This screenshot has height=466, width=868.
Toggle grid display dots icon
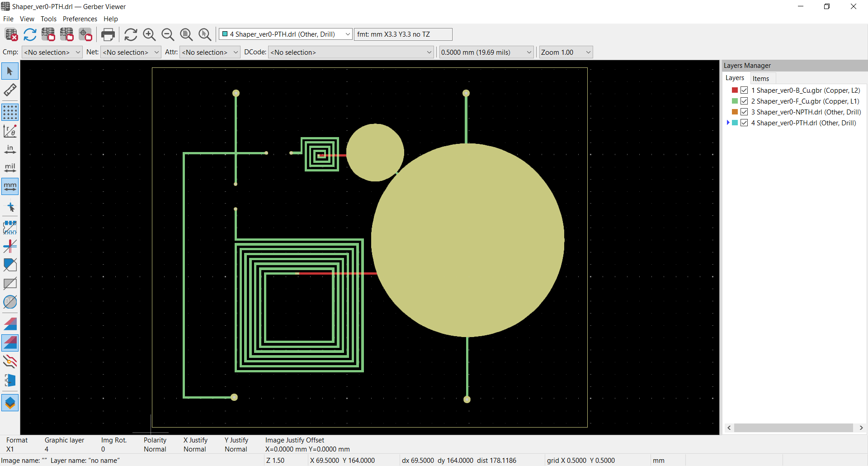point(10,112)
